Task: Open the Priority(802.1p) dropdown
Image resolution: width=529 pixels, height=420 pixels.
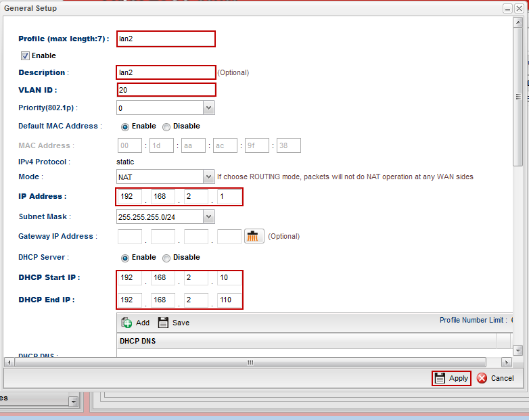Action: click(x=208, y=108)
